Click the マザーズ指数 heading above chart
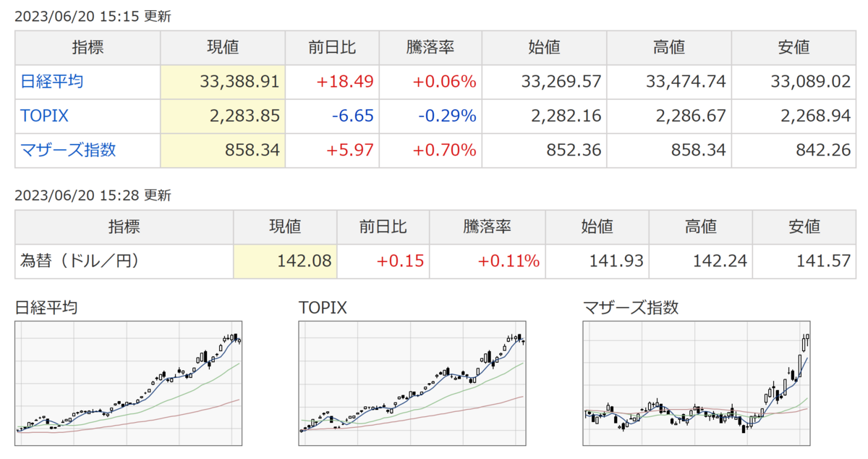 point(631,307)
